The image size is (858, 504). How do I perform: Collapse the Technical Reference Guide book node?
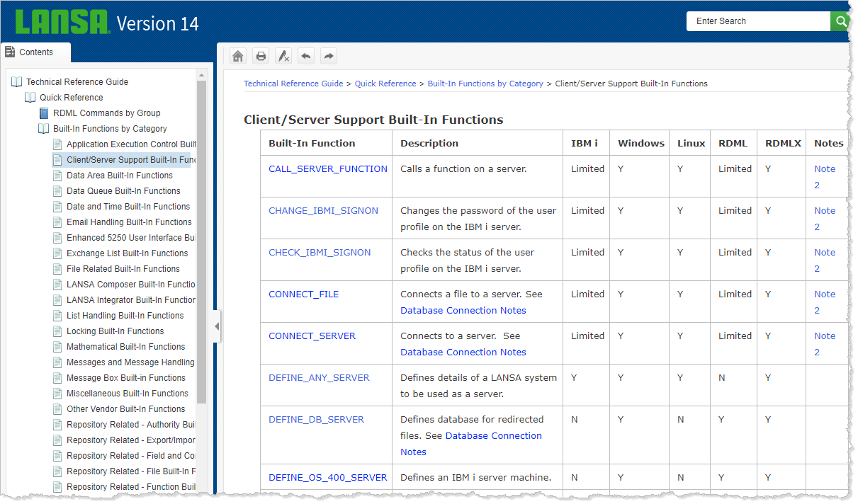pyautogui.click(x=17, y=82)
